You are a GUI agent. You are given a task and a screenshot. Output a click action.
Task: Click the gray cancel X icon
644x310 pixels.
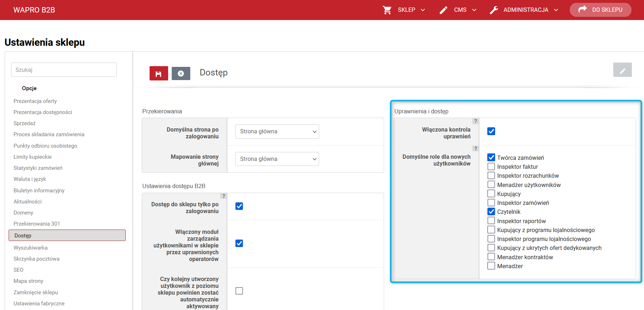click(x=181, y=74)
